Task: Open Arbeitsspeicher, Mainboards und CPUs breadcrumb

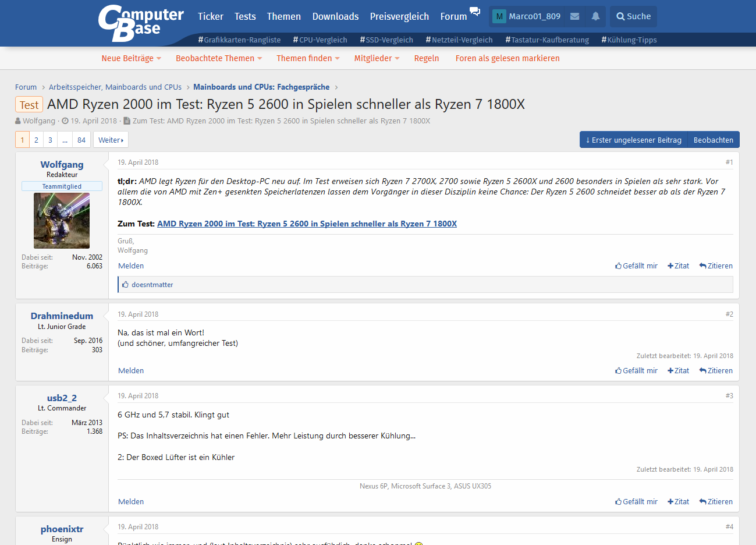Action: pos(115,87)
